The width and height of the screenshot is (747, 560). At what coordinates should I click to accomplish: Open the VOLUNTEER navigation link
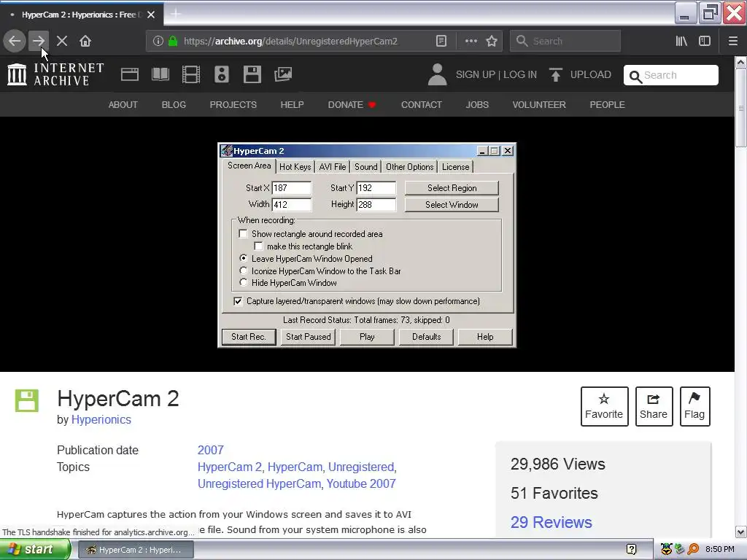pyautogui.click(x=539, y=105)
